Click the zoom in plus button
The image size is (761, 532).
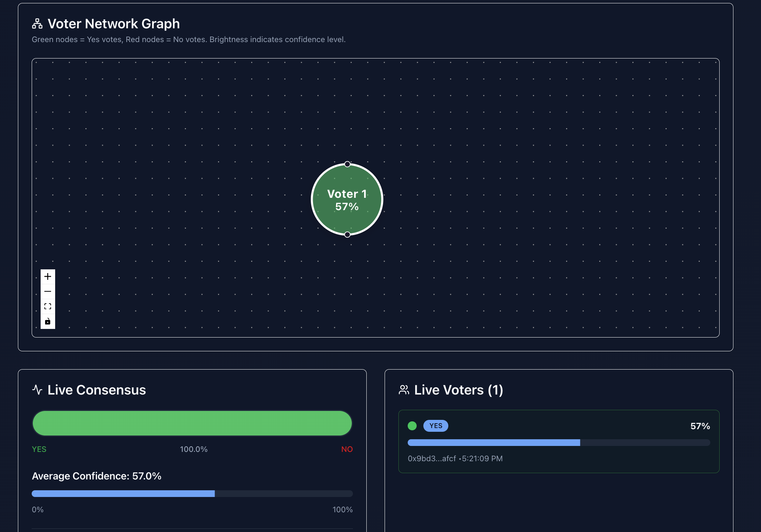(48, 276)
